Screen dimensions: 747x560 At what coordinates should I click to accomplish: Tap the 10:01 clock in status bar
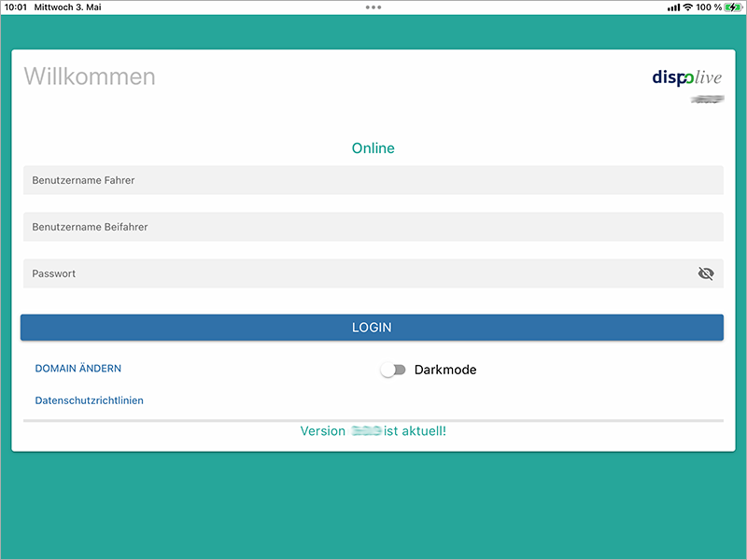click(x=16, y=7)
